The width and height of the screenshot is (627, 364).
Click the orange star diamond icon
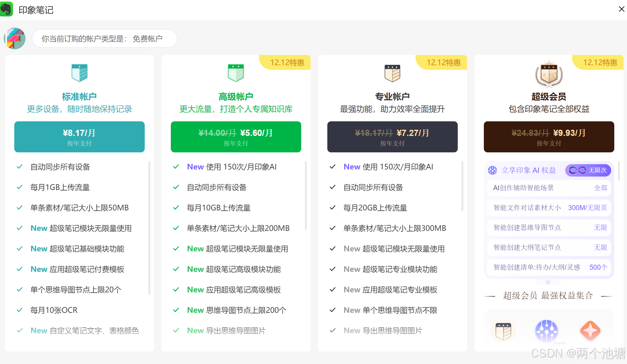tap(590, 331)
